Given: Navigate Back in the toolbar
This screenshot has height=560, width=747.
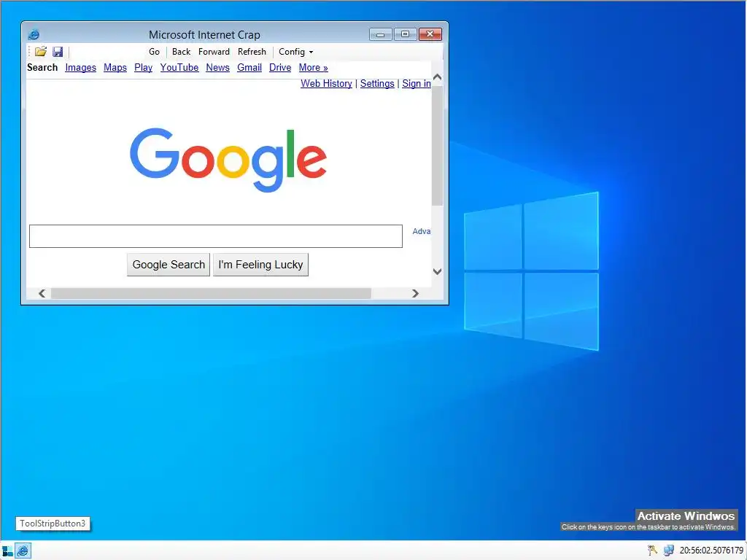Looking at the screenshot, I should (x=181, y=52).
